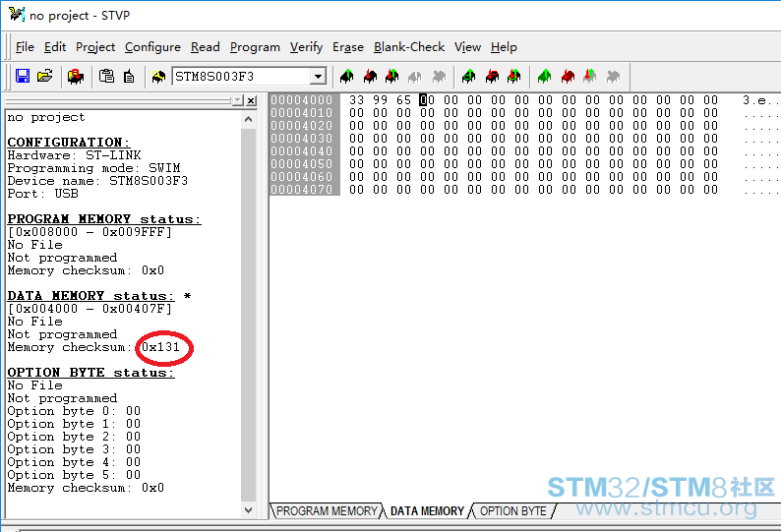
Task: Click address label 00004020
Action: (302, 126)
